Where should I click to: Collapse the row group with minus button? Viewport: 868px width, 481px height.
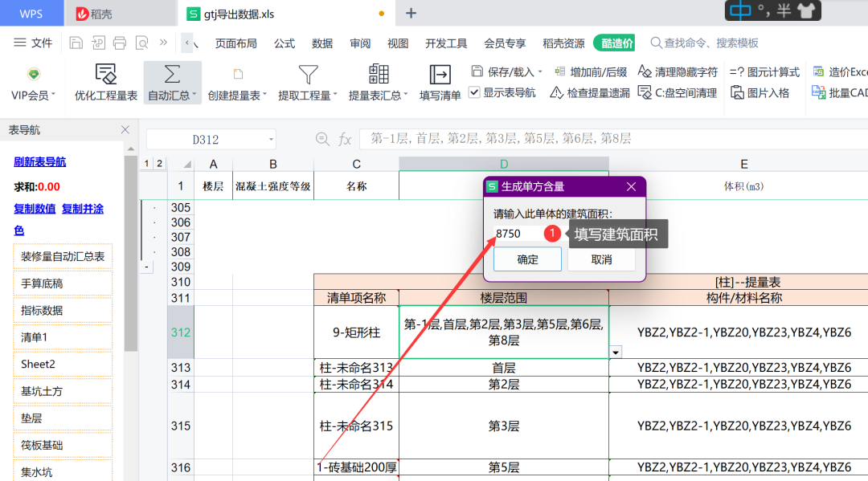coord(146,267)
